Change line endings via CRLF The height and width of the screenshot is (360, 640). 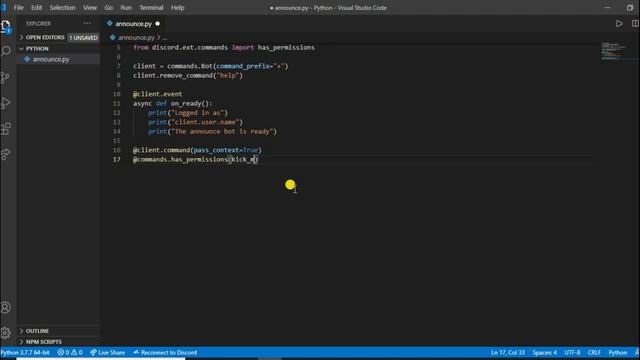(594, 352)
